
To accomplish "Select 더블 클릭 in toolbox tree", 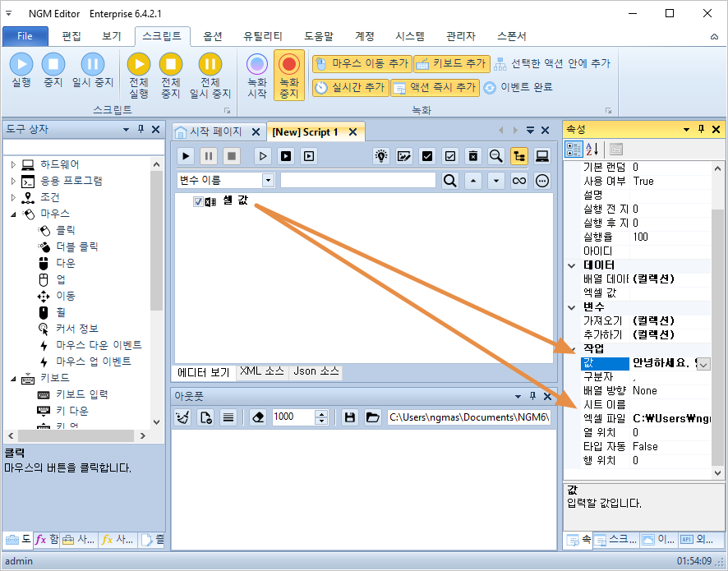I will pyautogui.click(x=76, y=246).
